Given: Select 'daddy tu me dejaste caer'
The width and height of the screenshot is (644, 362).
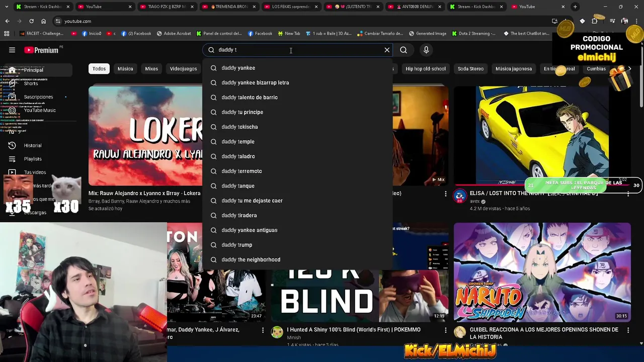Looking at the screenshot, I should click(x=297, y=201).
